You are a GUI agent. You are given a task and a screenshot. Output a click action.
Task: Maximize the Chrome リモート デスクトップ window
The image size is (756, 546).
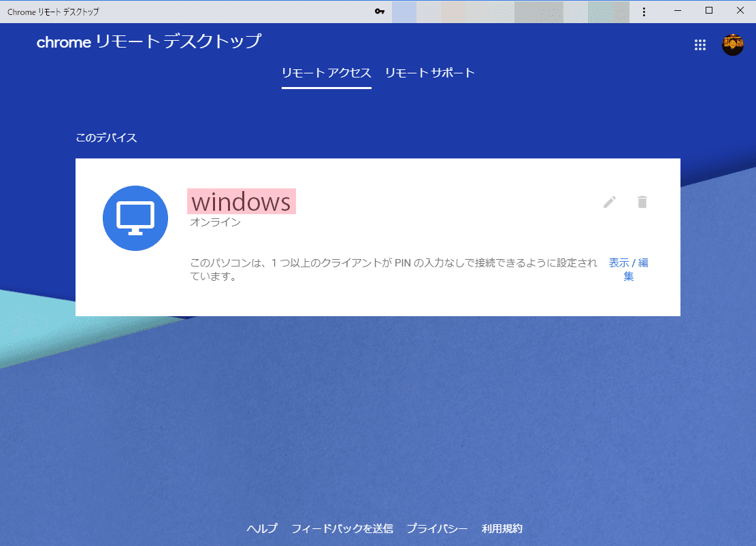[x=709, y=11]
